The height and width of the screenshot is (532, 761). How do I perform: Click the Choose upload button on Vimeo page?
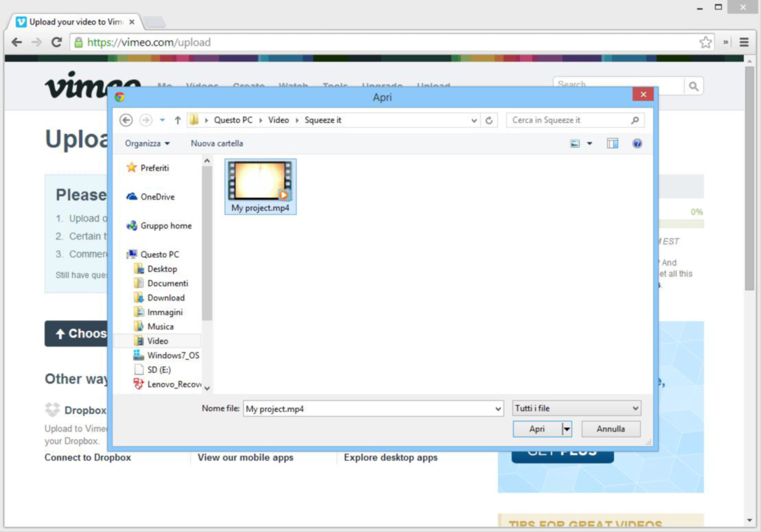pos(76,334)
